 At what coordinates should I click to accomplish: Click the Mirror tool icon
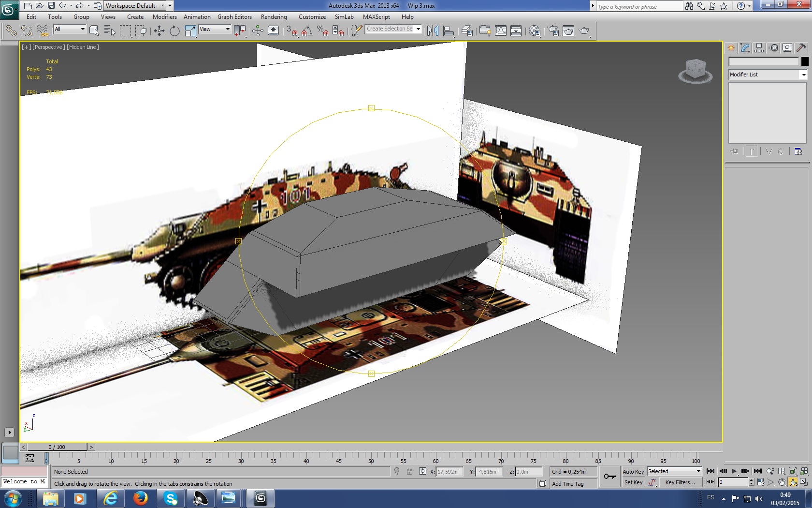coord(433,31)
